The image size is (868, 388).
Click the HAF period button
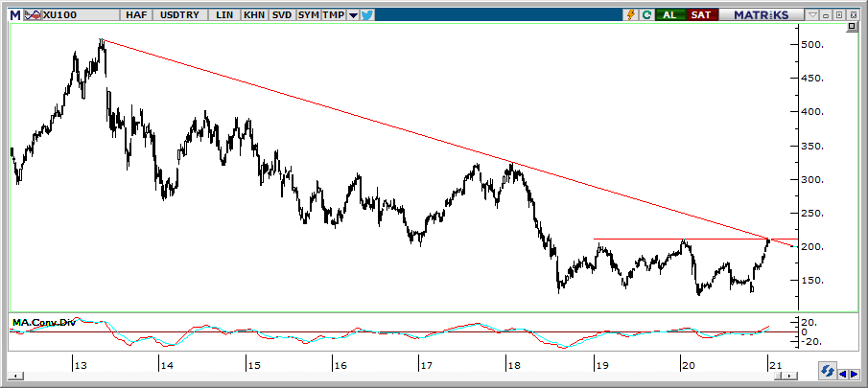point(136,15)
